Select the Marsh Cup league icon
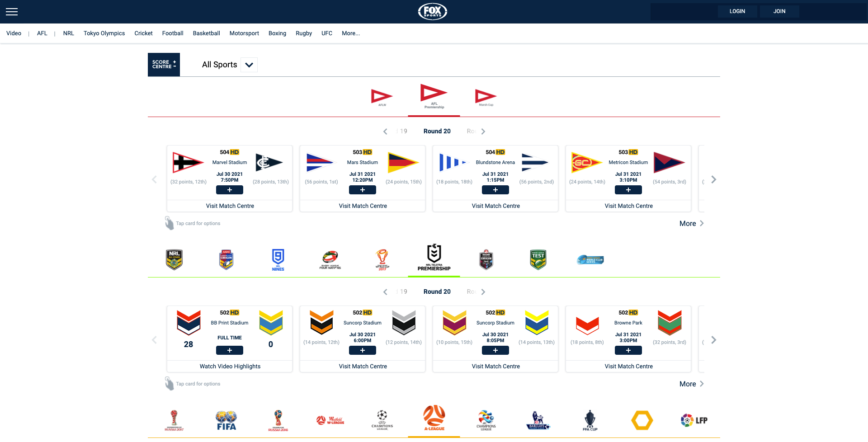868x442 pixels. click(x=486, y=98)
